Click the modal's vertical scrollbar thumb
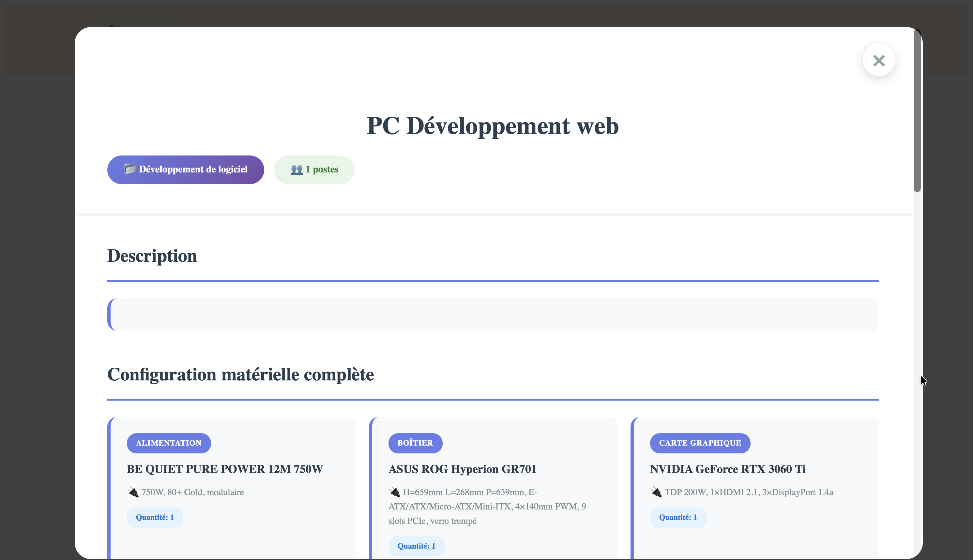This screenshot has height=560, width=974. click(918, 111)
